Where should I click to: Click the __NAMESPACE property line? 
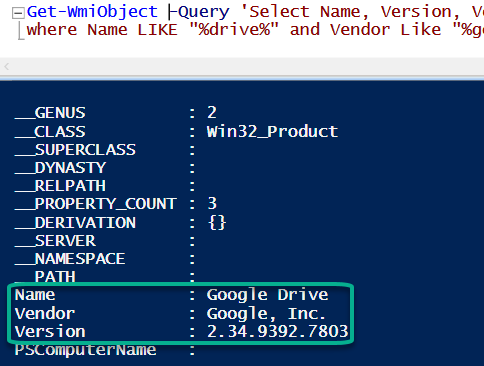tap(105, 259)
